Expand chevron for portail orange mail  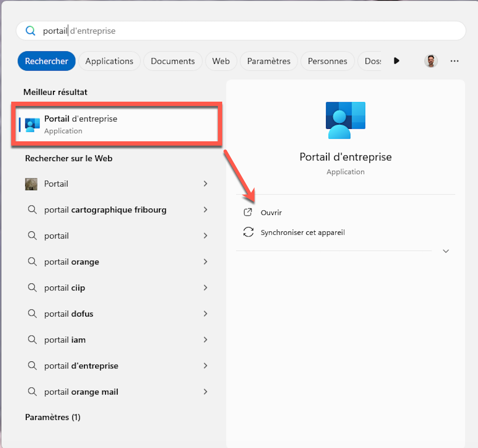click(x=205, y=392)
